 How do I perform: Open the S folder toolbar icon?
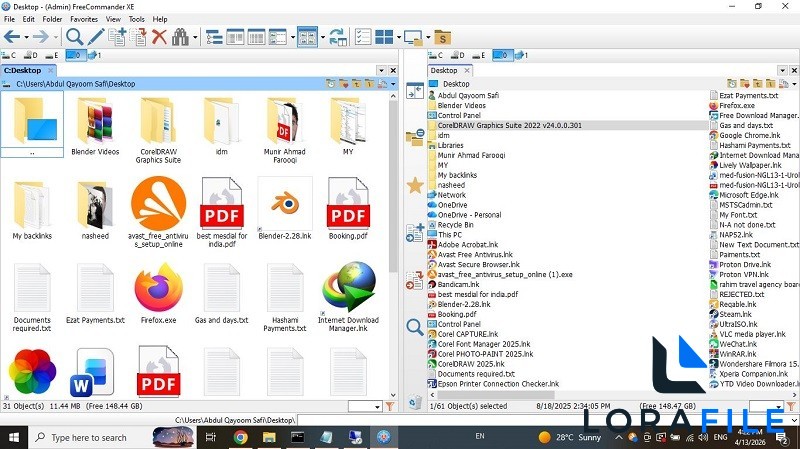pos(442,38)
